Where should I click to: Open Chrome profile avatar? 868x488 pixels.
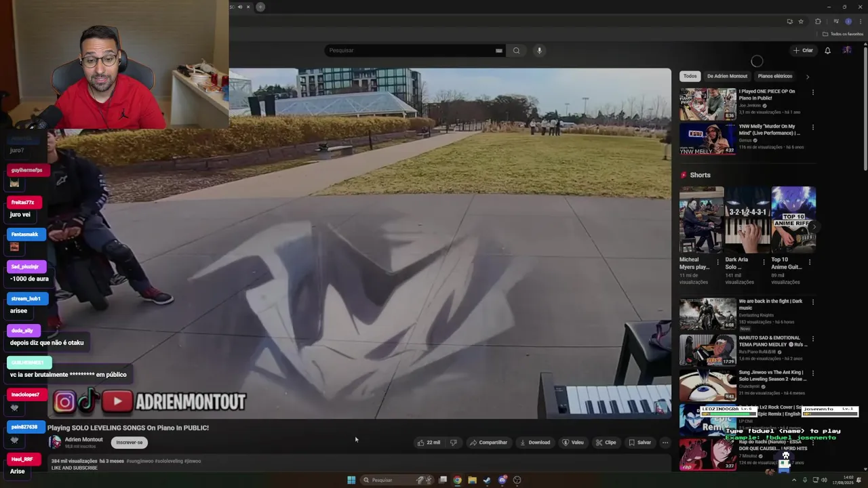848,21
